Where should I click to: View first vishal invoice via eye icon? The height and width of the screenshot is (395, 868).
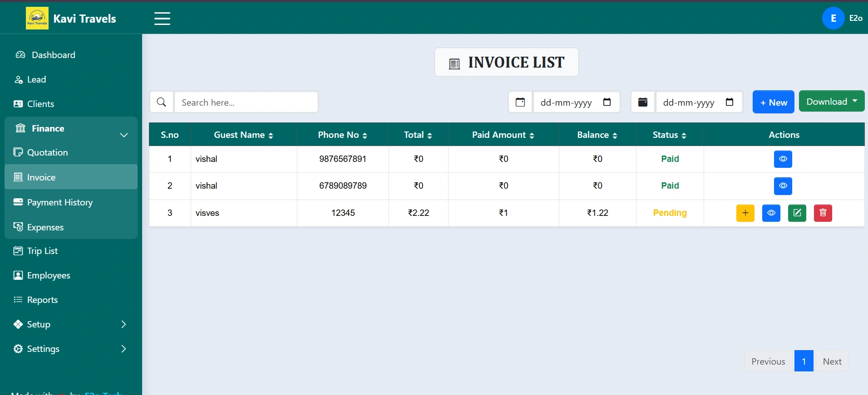click(783, 159)
